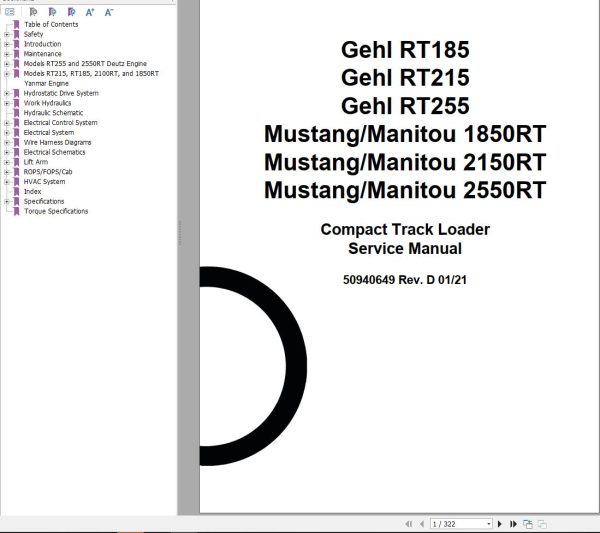Go to the next page
This screenshot has height=533, width=600.
click(499, 524)
